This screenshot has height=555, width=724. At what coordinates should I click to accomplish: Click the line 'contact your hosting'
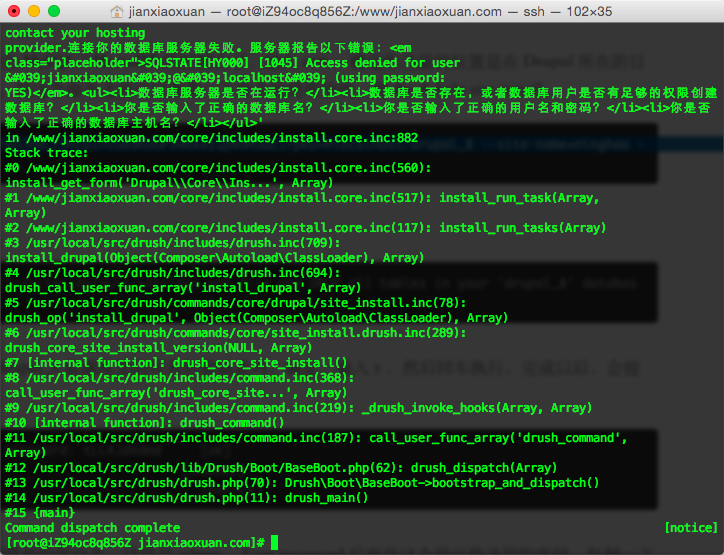pyautogui.click(x=75, y=33)
